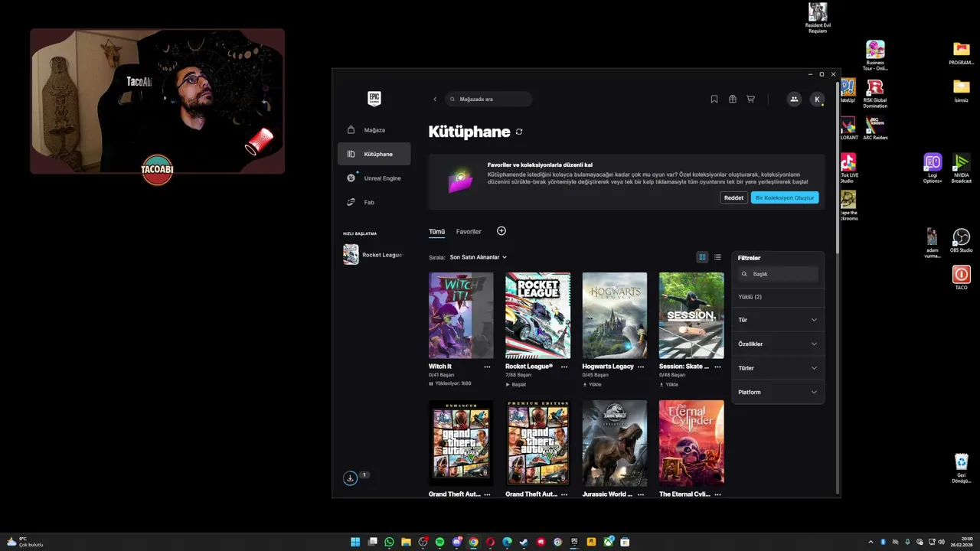Go back with the left chevron arrow
Image resolution: width=980 pixels, height=551 pixels.
coord(435,99)
